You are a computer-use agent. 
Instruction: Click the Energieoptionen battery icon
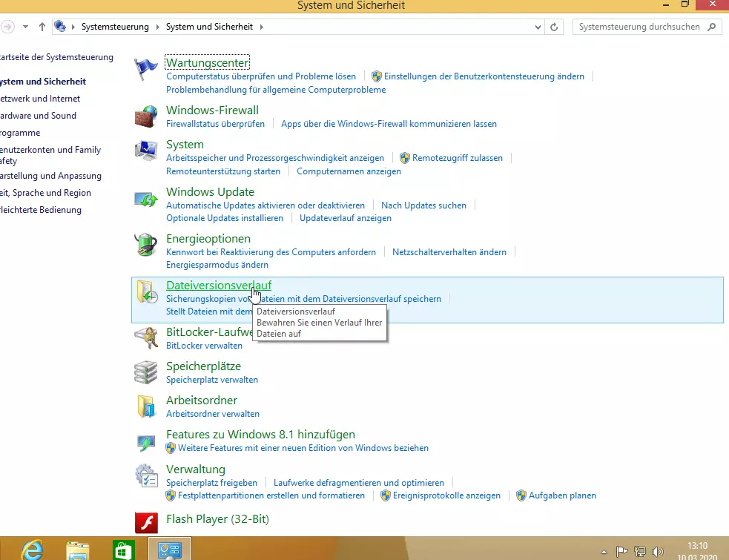coord(146,245)
